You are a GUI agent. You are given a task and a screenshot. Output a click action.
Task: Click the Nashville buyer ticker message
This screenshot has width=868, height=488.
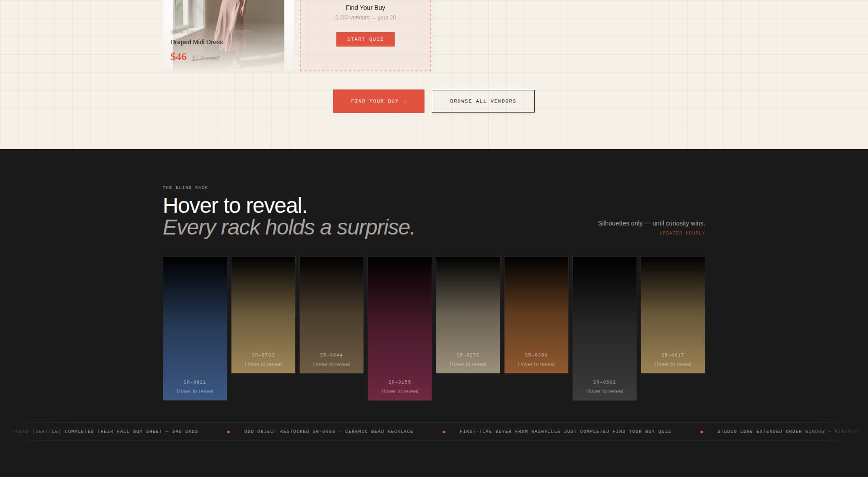click(565, 432)
